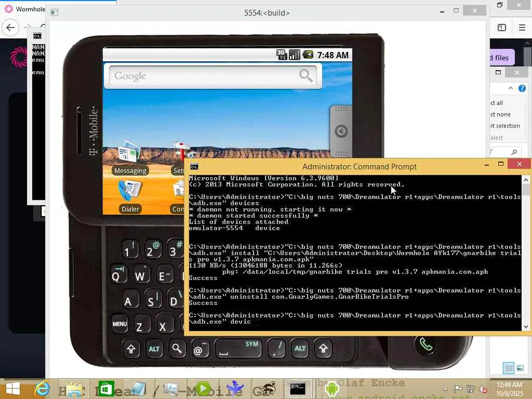The height and width of the screenshot is (399, 532).
Task: Open the browser hamburger menu
Action: coord(522,28)
